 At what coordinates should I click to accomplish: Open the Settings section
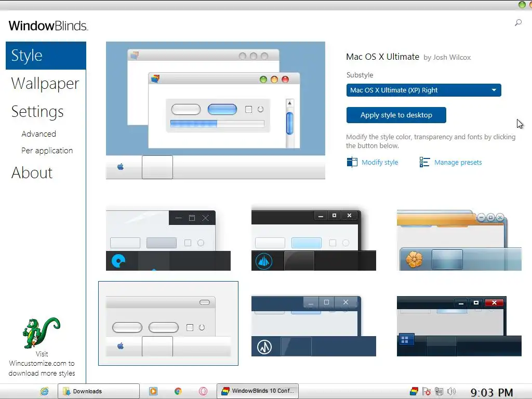37,112
